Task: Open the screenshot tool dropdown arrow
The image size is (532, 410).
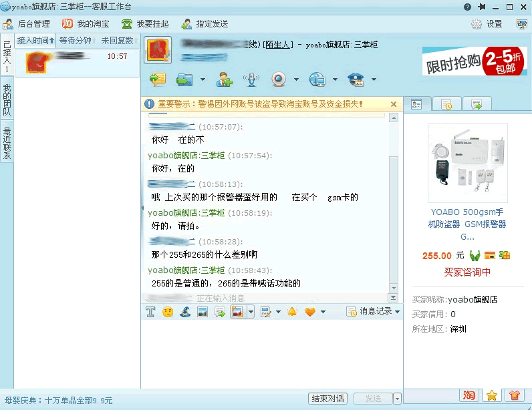Action: tap(251, 312)
